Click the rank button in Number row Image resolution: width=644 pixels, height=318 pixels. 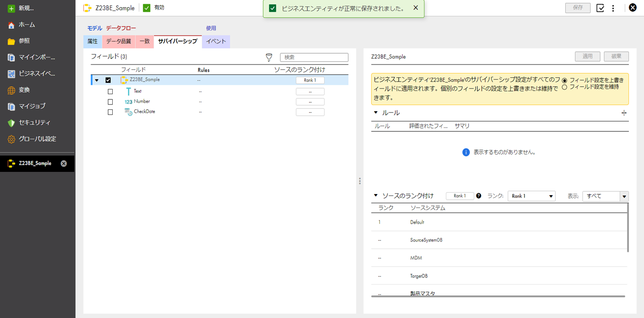point(310,102)
